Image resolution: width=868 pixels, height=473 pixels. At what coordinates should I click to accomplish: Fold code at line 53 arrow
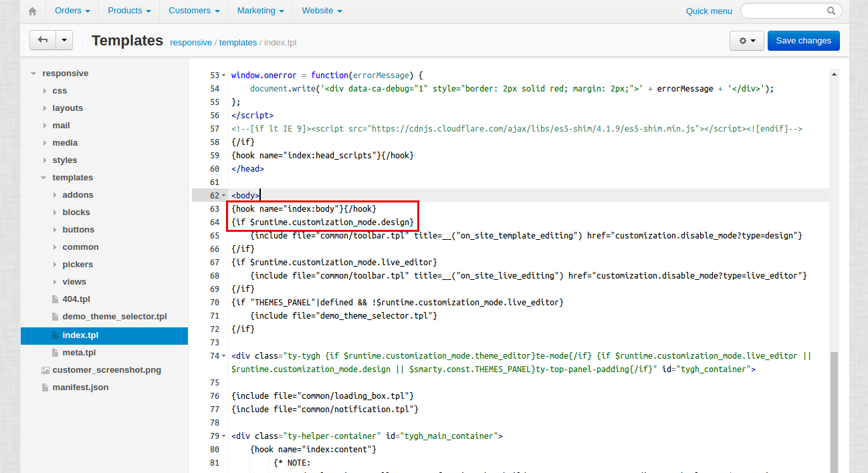coord(224,75)
